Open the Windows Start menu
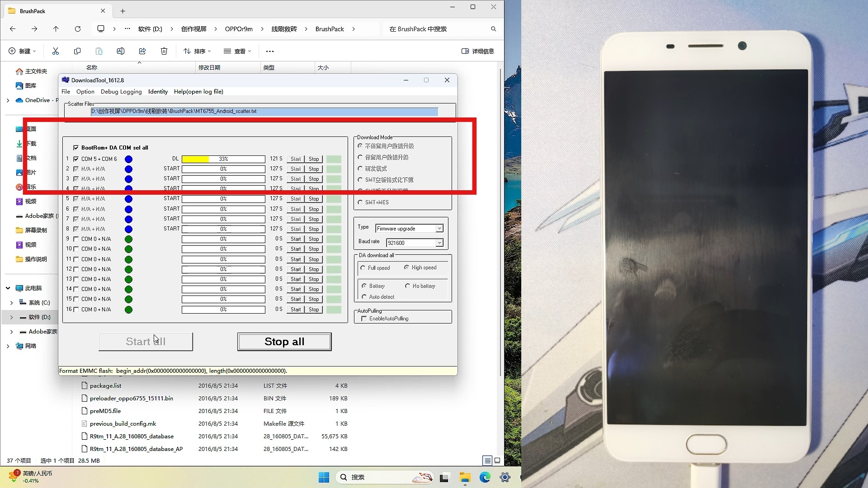 pyautogui.click(x=324, y=477)
